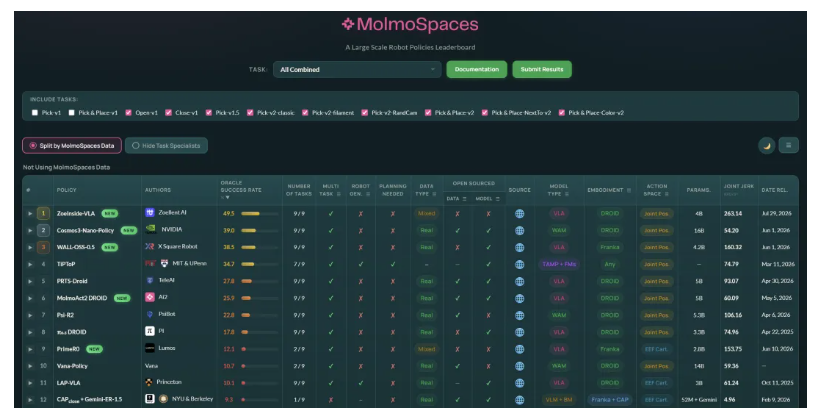
Task: Click the Zoeinside-VLA policy name
Action: 76,213
